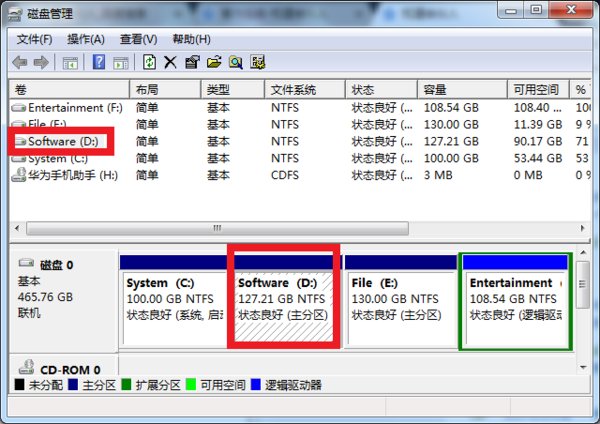Maximize the 磁盘管理 window

(536, 10)
